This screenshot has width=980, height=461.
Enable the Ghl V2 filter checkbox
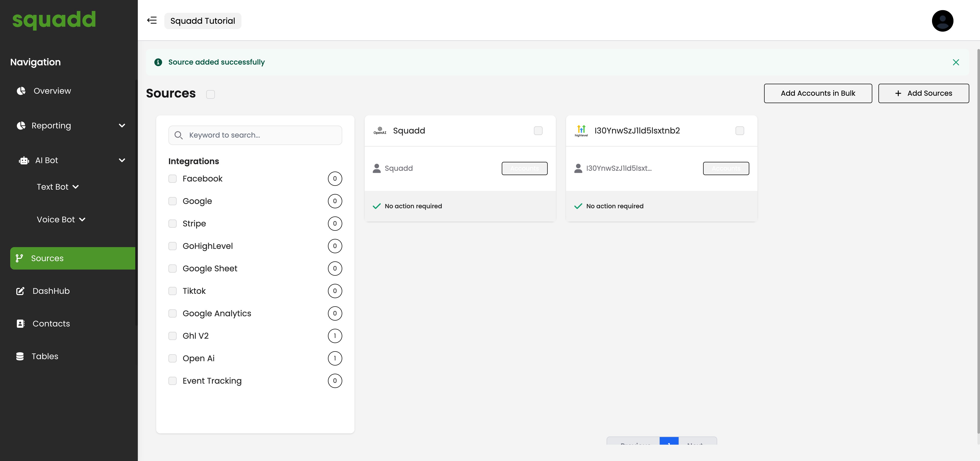click(x=173, y=336)
